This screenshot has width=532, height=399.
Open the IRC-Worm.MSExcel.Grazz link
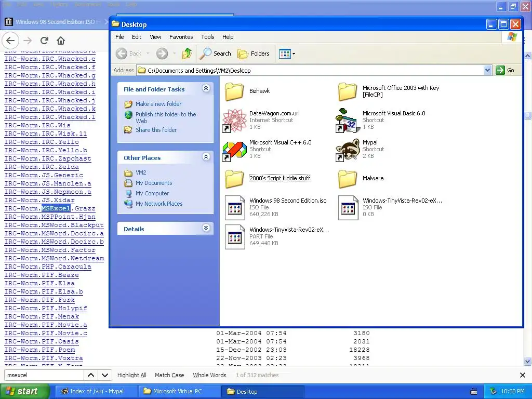[x=49, y=208]
